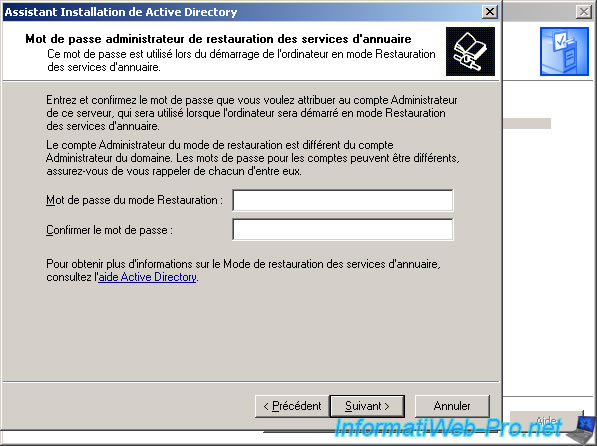Image resolution: width=597 pixels, height=446 pixels.
Task: Click the Entrez et confirmez le mot de passe paragraph
Action: (252, 113)
